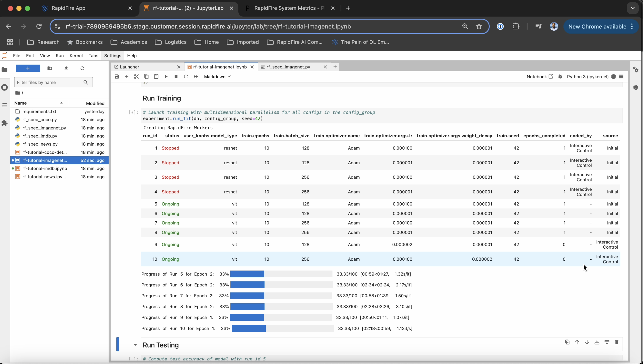Collapse the Run Testing heading section

(x=135, y=345)
